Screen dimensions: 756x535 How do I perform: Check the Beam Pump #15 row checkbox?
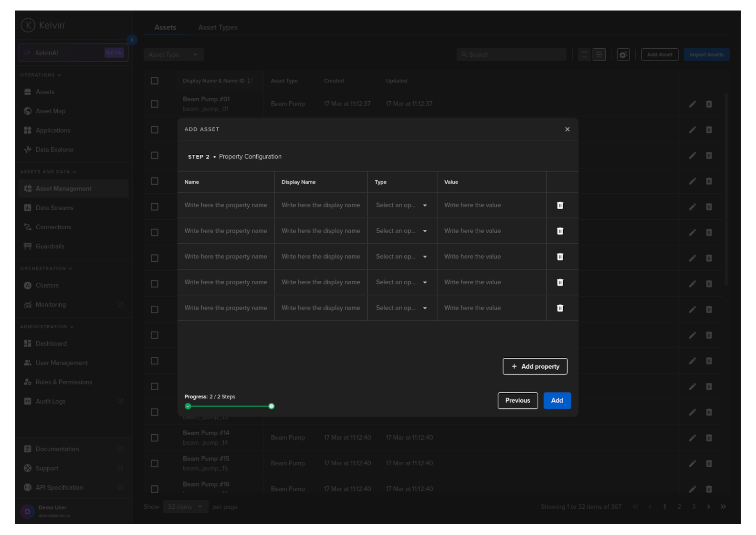(155, 463)
